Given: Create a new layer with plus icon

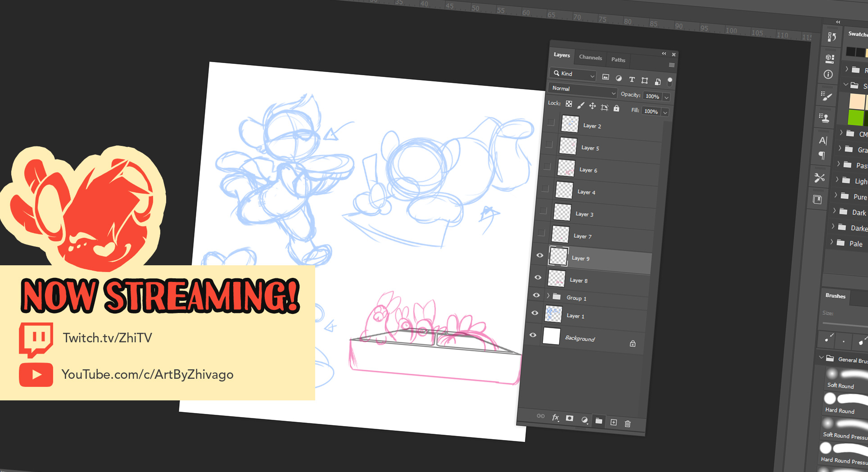Looking at the screenshot, I should click(x=614, y=422).
